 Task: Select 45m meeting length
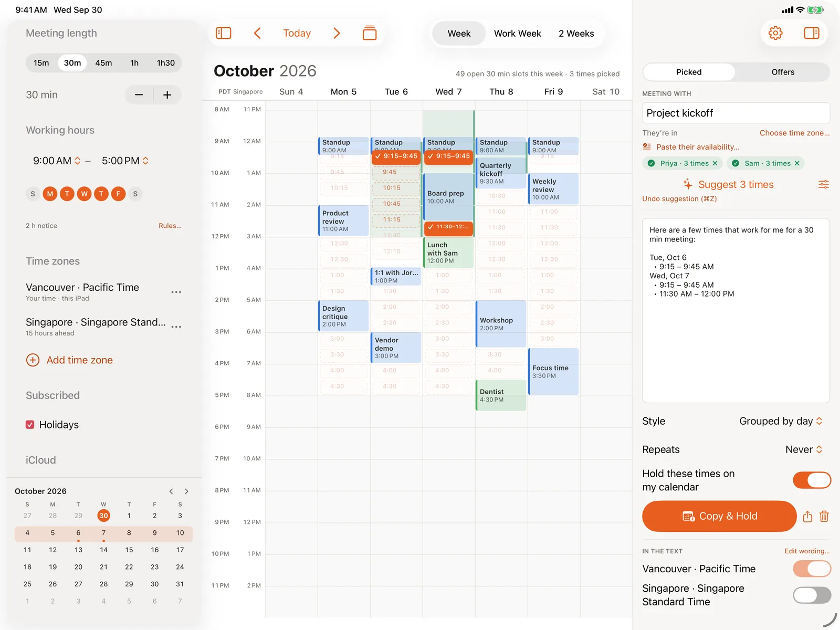pos(103,63)
